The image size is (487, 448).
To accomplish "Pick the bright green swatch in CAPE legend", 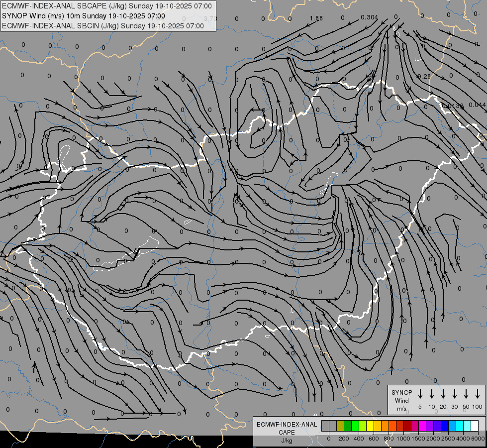I will [x=355, y=426].
